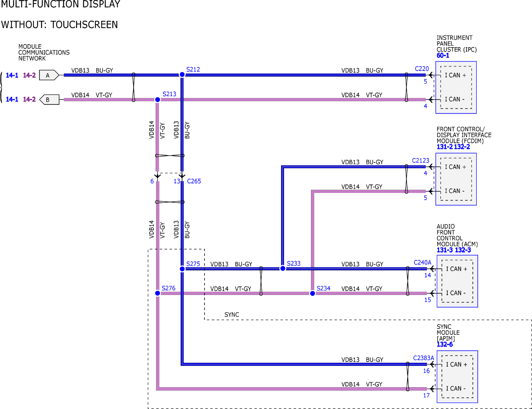
Task: Open the 132-6 APIM page link
Action: click(445, 344)
